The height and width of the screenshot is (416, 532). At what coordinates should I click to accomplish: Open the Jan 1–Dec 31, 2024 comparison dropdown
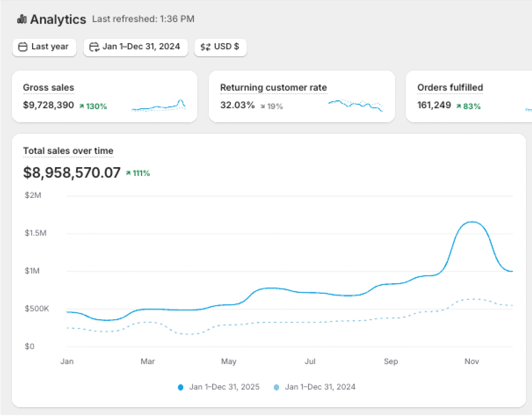136,47
